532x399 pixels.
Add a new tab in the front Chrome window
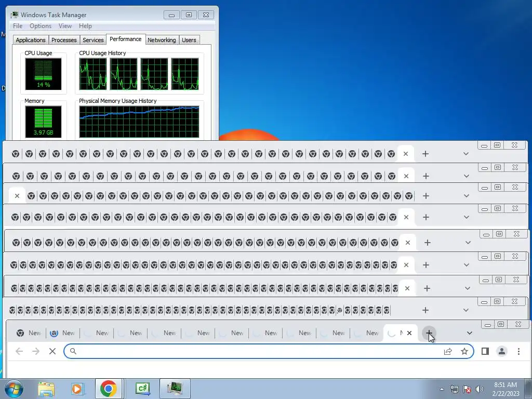429,333
